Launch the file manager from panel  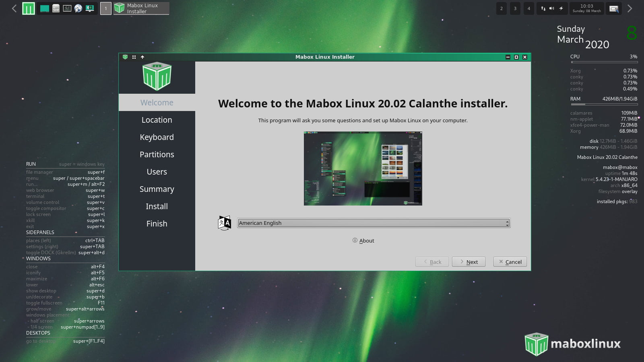tap(56, 8)
